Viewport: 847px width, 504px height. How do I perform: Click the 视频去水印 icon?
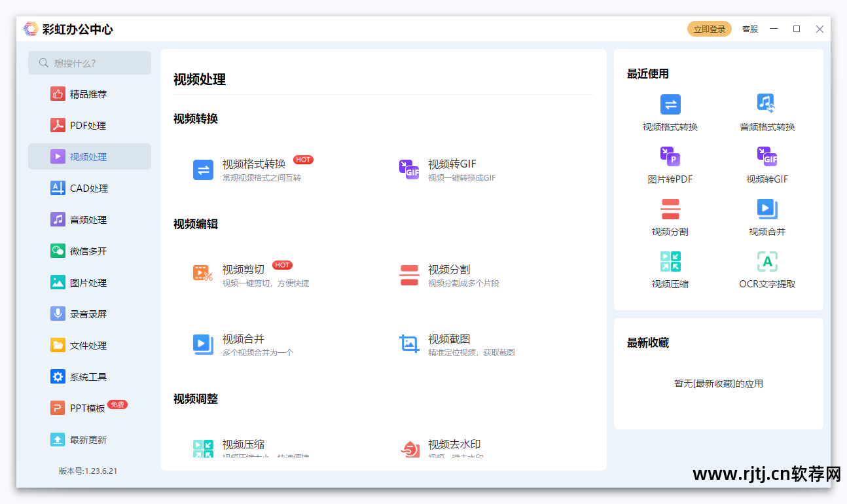point(409,448)
